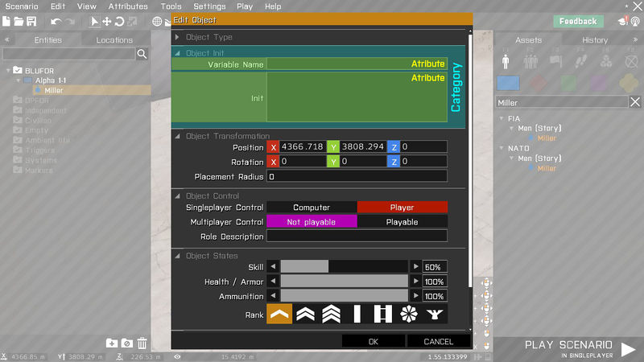Collapse the Object States section
The width and height of the screenshot is (644, 362).
click(178, 256)
